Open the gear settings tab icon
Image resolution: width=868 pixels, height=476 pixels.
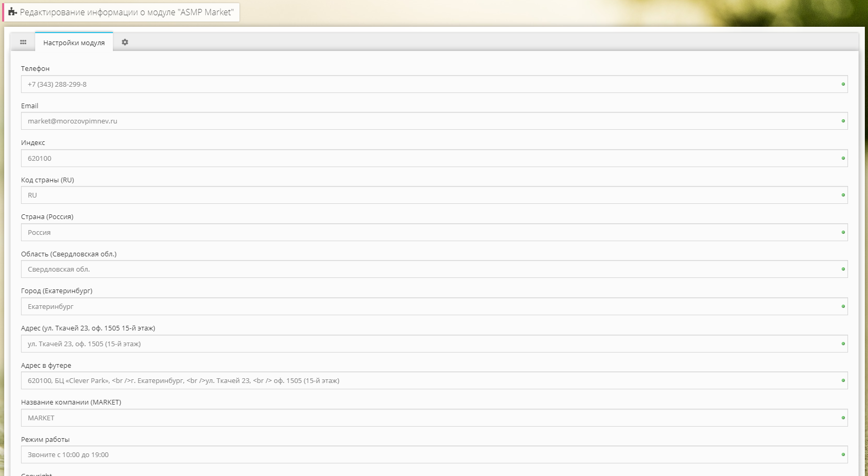pos(125,42)
